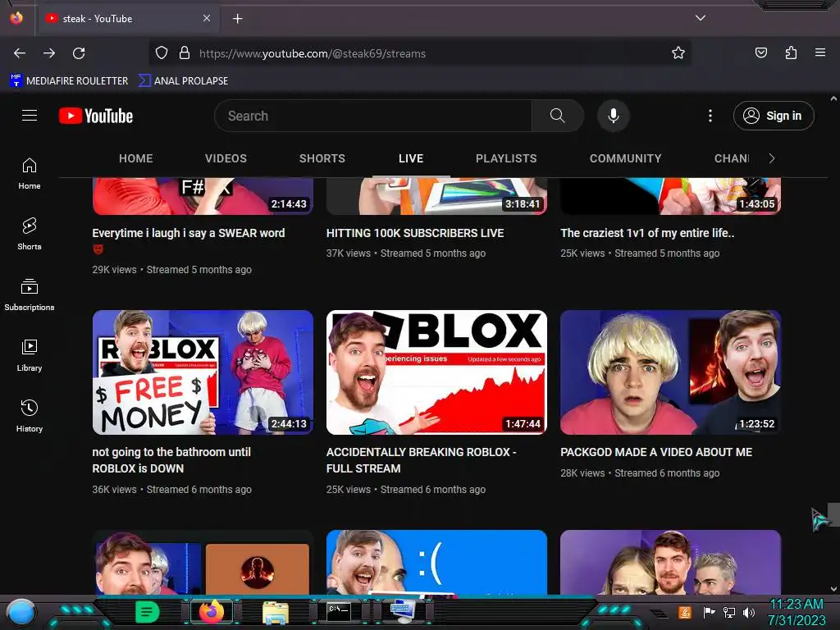Bookmark this page with the star icon

click(x=678, y=53)
